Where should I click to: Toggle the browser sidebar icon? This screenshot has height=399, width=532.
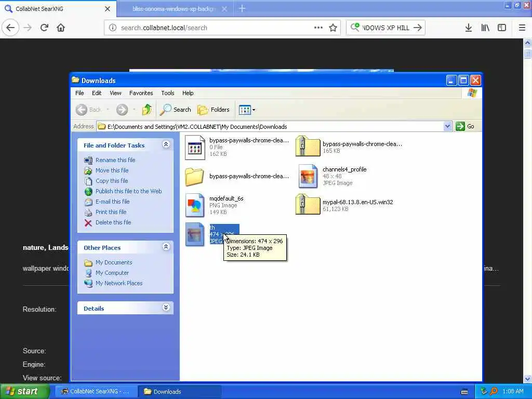click(502, 28)
